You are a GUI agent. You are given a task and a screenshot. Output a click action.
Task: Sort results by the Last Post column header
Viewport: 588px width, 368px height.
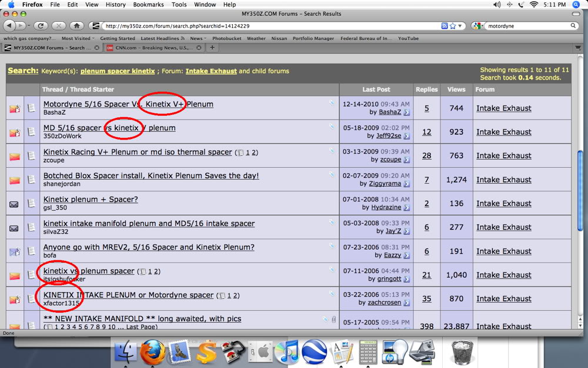(376, 89)
